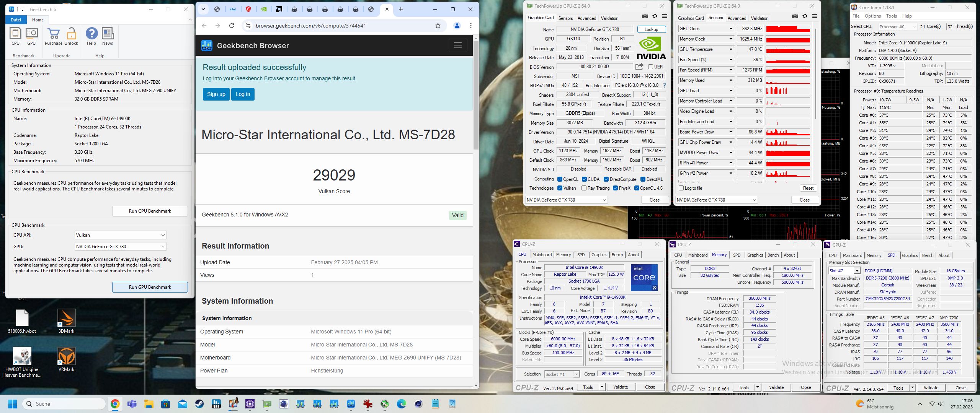
Task: Click Run CPU Benchmark button
Action: [x=150, y=211]
